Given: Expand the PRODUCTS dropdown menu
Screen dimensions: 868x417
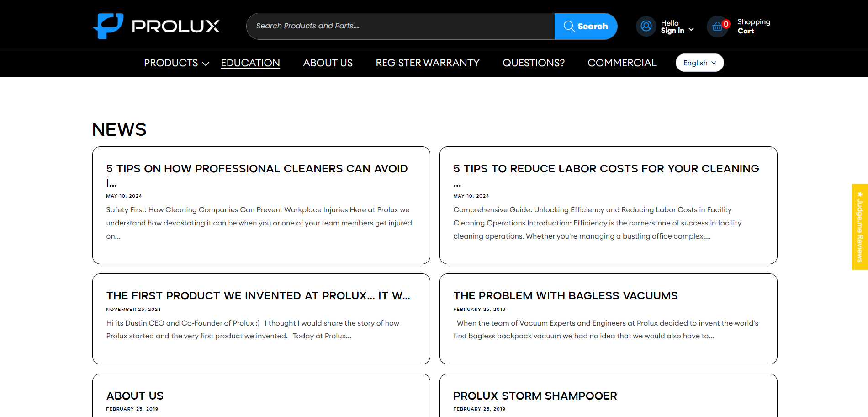Looking at the screenshot, I should tap(175, 63).
